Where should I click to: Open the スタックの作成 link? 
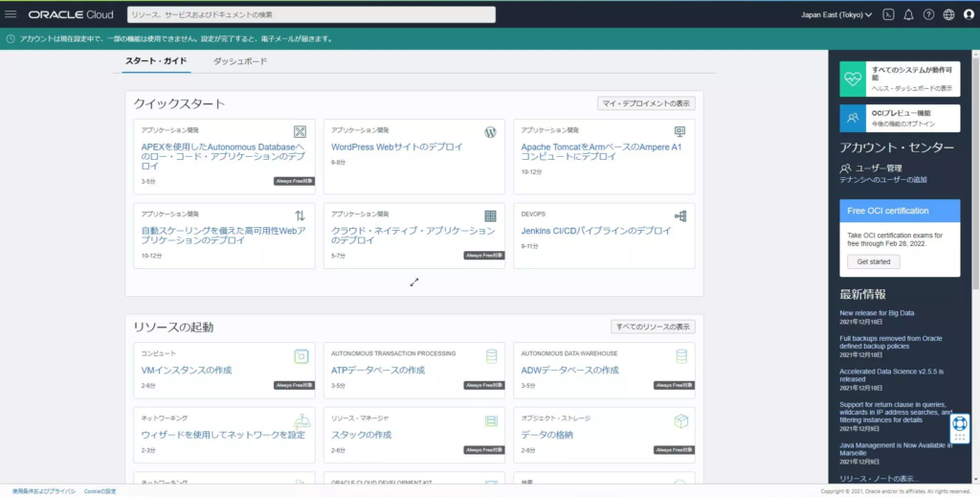(x=361, y=435)
